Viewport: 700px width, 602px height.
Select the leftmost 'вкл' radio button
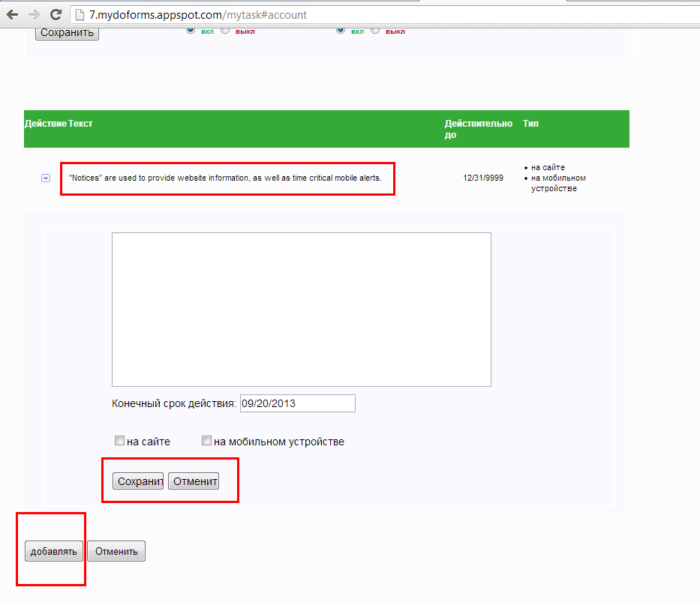191,30
